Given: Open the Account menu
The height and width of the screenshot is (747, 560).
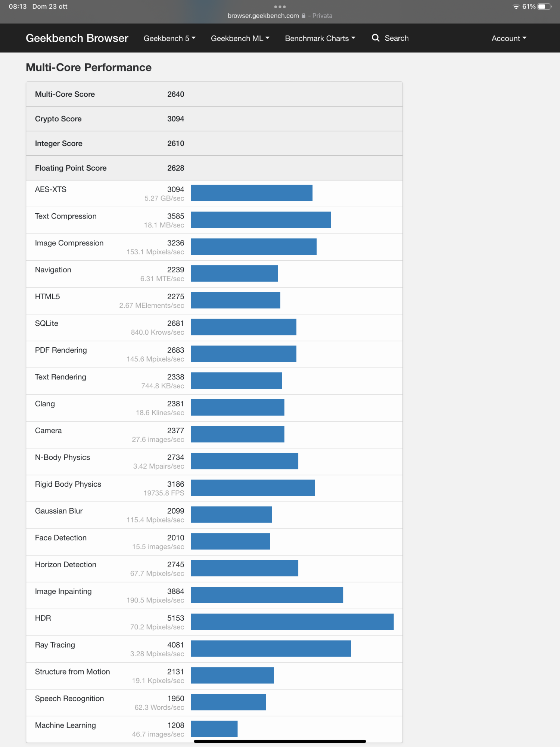Looking at the screenshot, I should [x=509, y=38].
